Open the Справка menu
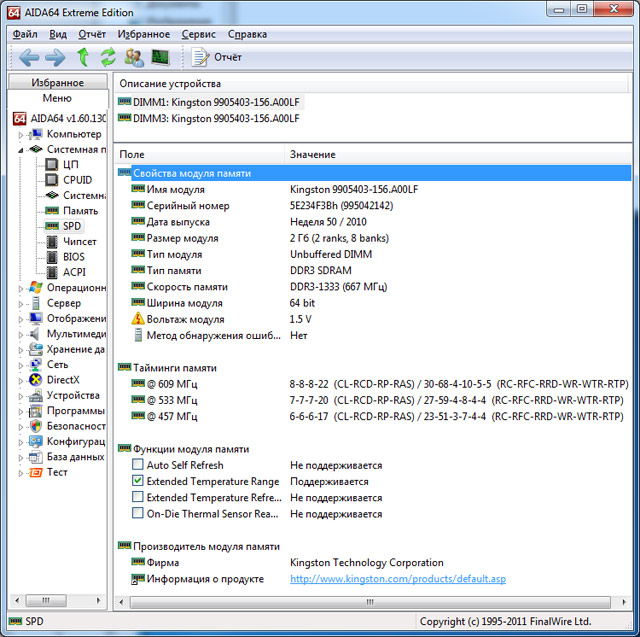Image resolution: width=640 pixels, height=637 pixels. pyautogui.click(x=247, y=34)
